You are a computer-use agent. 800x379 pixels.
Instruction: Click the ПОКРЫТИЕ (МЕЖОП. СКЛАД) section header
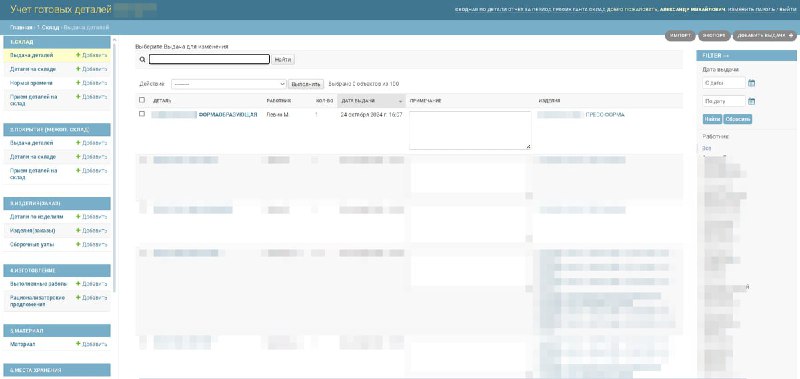click(x=57, y=130)
